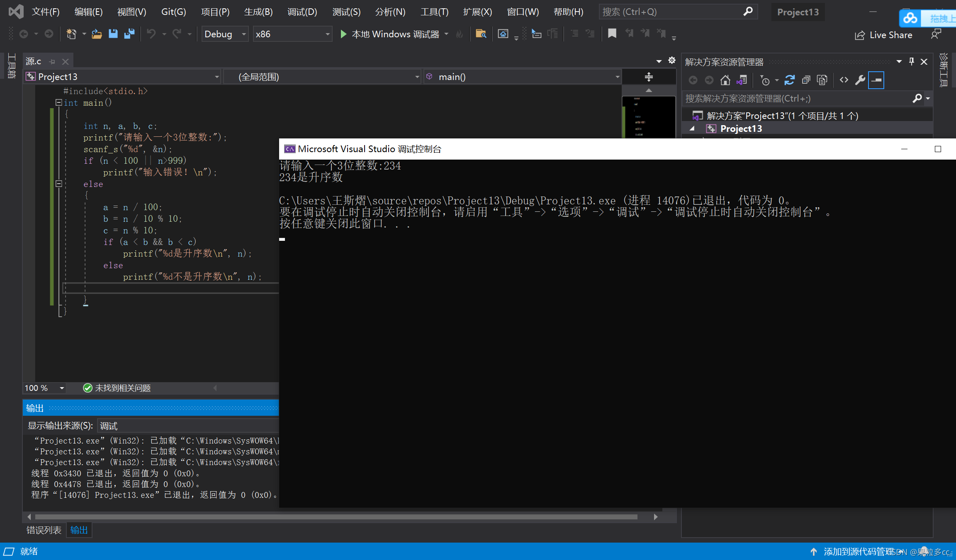Image resolution: width=956 pixels, height=560 pixels.
Task: Click the Undo arrow icon
Action: (x=151, y=34)
